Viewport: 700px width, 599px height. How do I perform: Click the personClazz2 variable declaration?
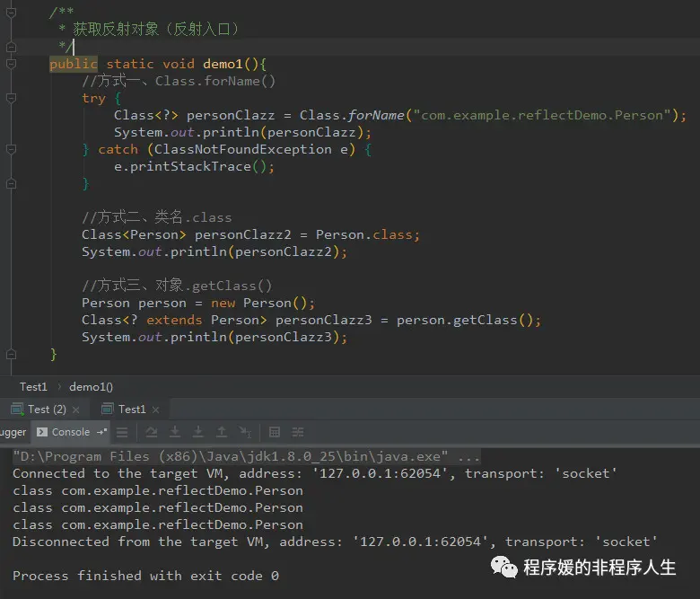[243, 234]
